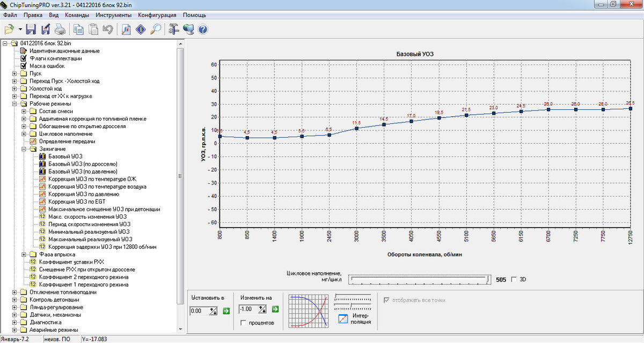The width and height of the screenshot is (644, 343).
Task: Click Определение передачи chart icon
Action: click(x=34, y=141)
